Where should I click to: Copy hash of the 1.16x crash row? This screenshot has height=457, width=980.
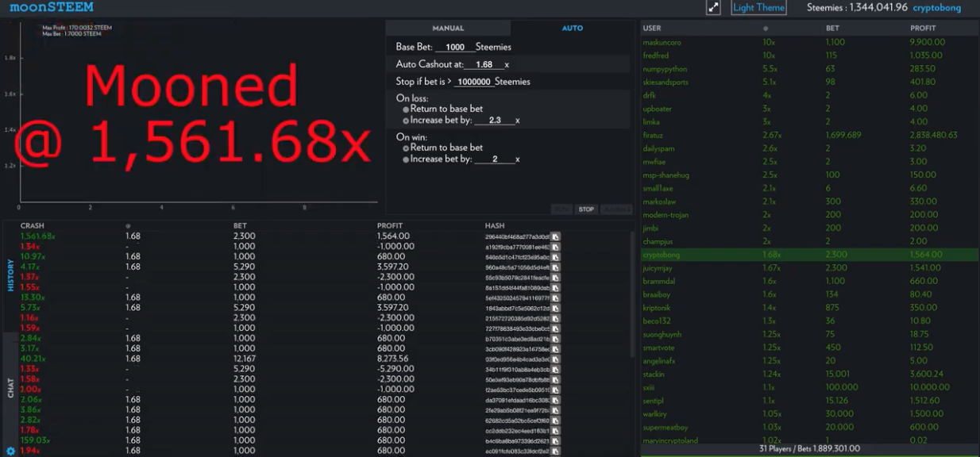556,318
